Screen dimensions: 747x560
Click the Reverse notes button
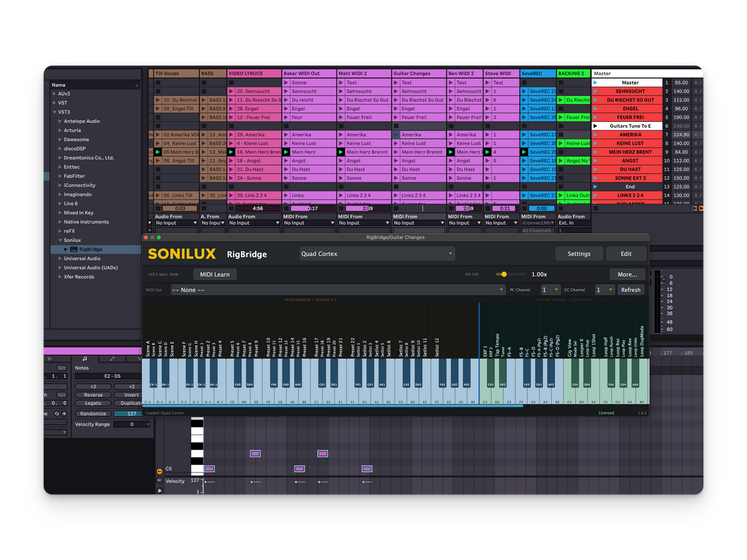point(93,395)
